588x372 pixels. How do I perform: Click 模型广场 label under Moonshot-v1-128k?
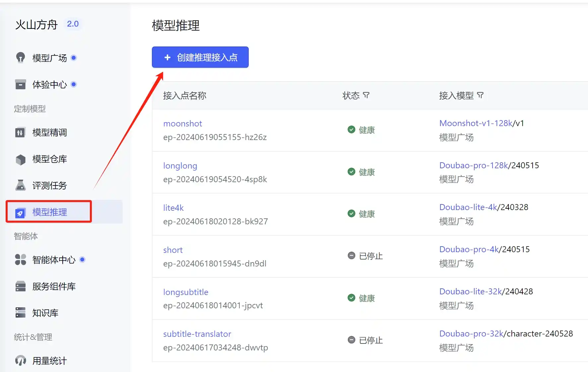click(x=456, y=137)
